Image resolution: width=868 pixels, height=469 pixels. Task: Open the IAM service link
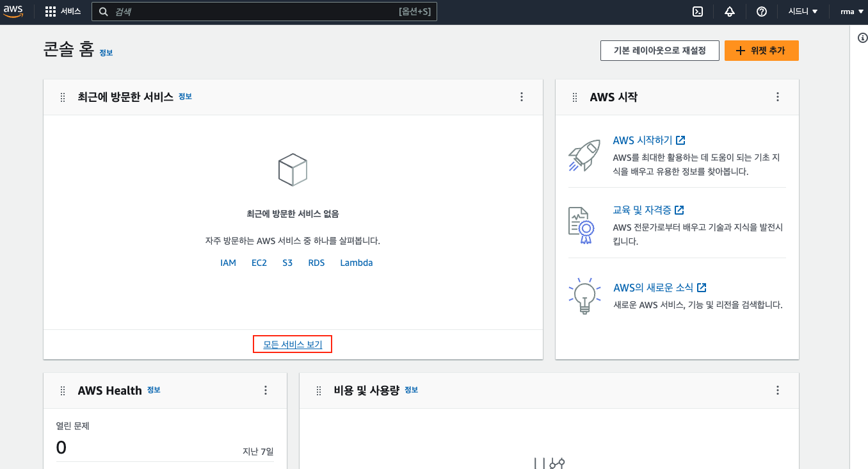(x=228, y=263)
